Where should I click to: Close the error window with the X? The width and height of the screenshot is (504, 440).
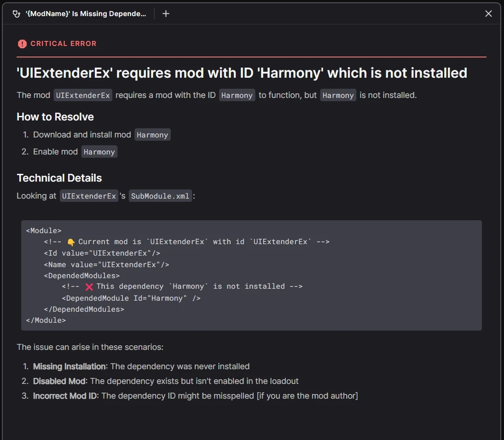[x=488, y=14]
